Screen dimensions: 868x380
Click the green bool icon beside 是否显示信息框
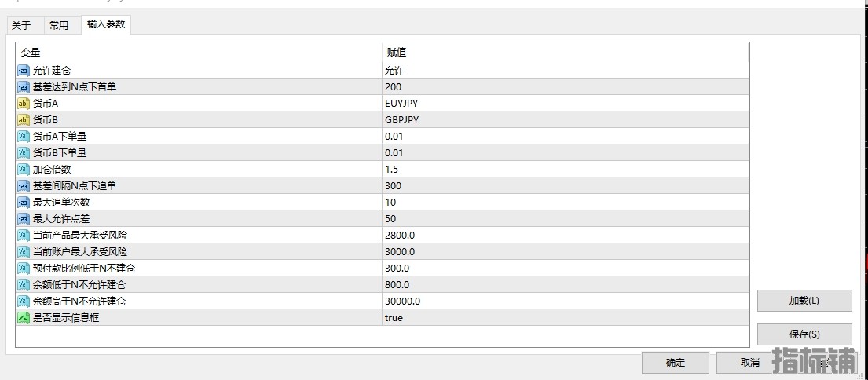click(x=24, y=318)
